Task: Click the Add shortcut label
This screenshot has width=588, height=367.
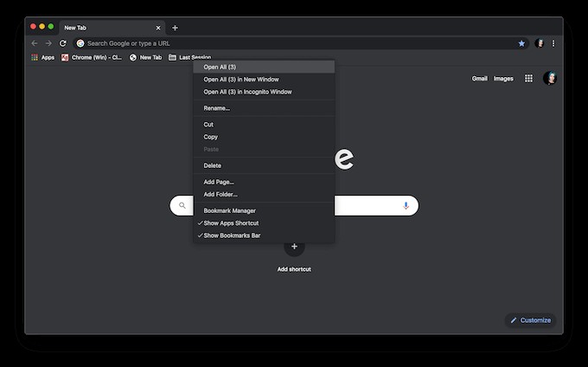Action: click(294, 269)
